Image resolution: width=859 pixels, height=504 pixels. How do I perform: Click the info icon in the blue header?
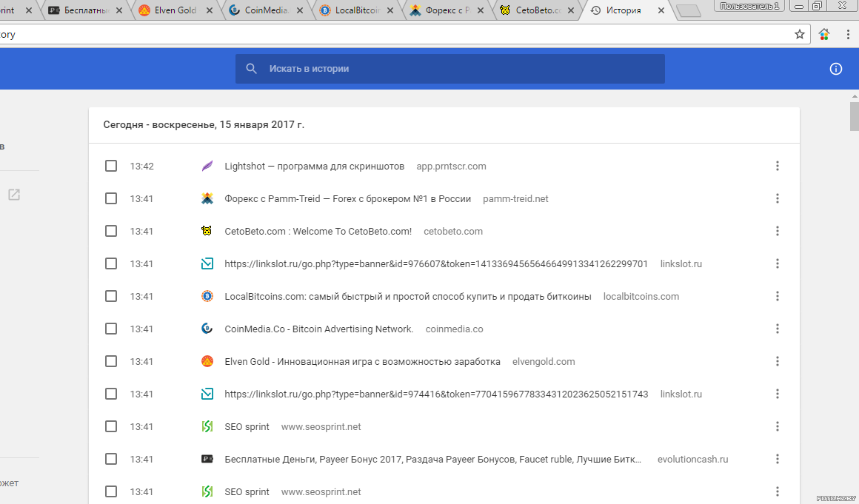835,68
